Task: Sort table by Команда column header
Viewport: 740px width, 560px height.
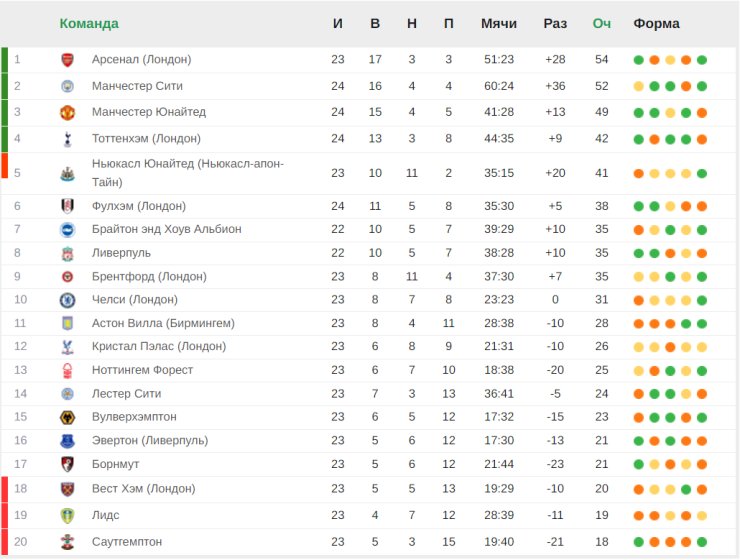Action: [x=89, y=24]
